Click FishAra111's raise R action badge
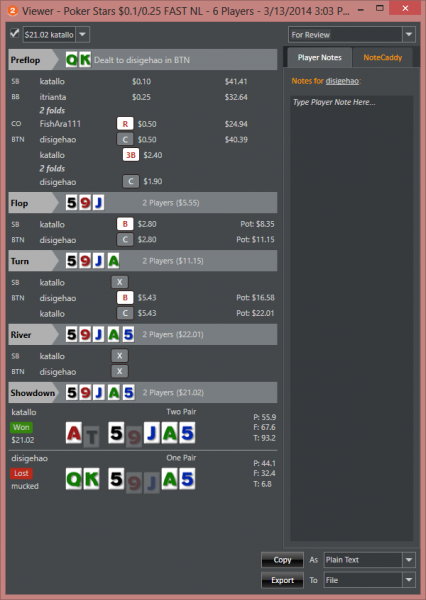The width and height of the screenshot is (426, 600). coord(125,124)
